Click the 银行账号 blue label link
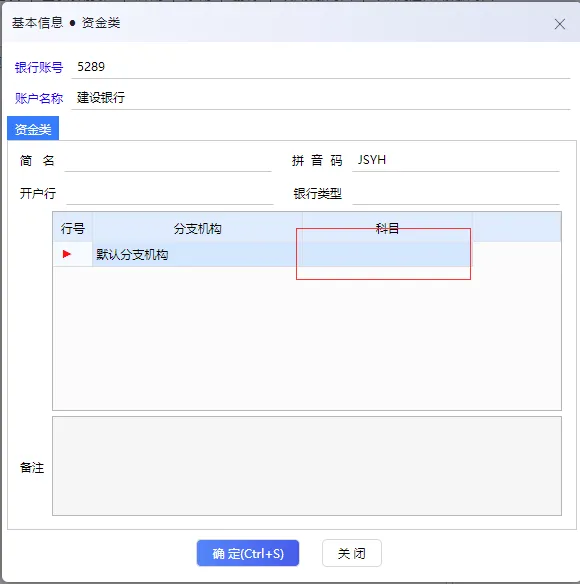Image resolution: width=580 pixels, height=584 pixels. click(39, 67)
